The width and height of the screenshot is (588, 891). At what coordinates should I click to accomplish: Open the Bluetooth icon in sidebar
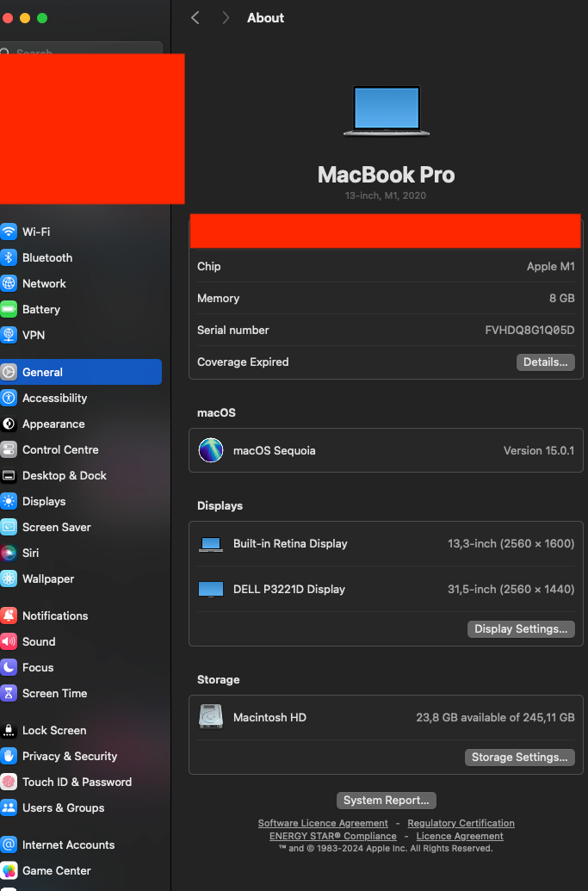9,258
